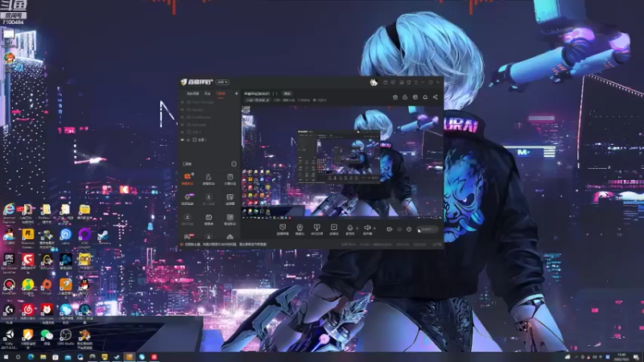Edit the stream category chip under the title
The image size is (644, 362).
[x=258, y=100]
